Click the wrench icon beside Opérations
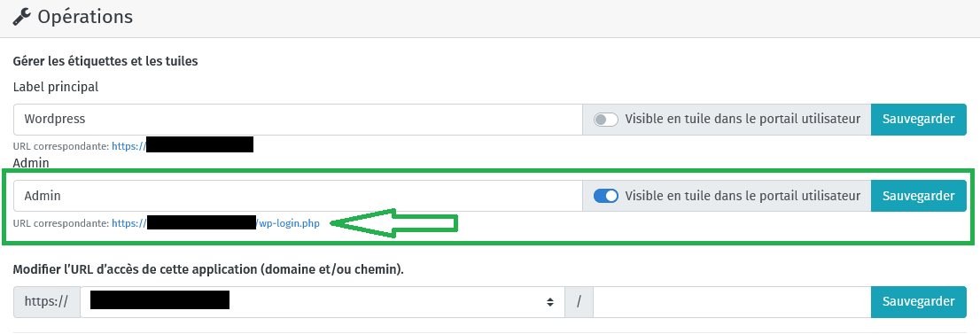980x334 pixels. [x=22, y=17]
